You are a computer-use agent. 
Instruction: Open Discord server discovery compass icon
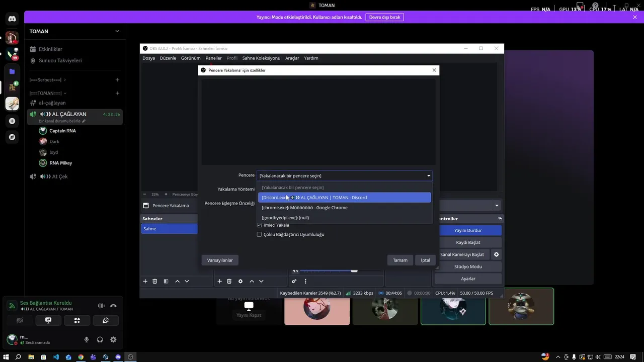point(12,137)
